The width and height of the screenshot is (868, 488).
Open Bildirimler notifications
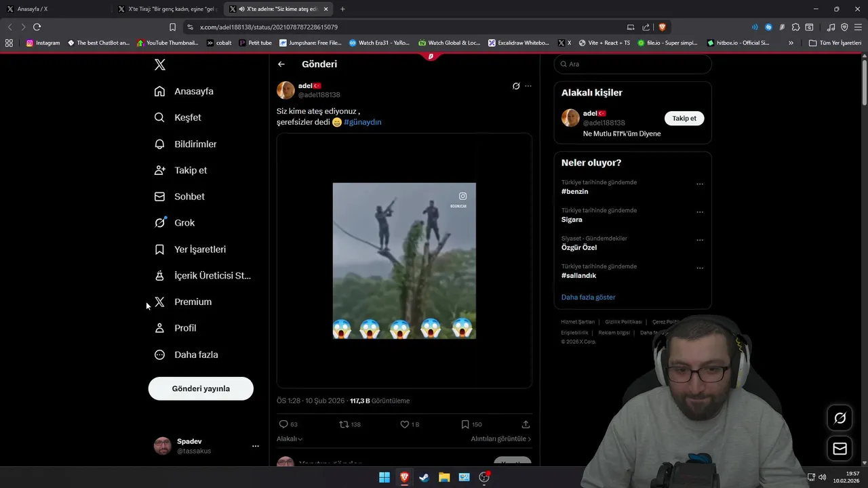(185, 144)
